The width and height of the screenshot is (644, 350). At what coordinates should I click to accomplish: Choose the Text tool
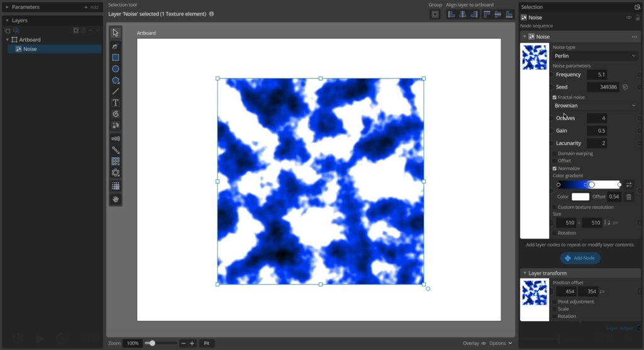(116, 102)
